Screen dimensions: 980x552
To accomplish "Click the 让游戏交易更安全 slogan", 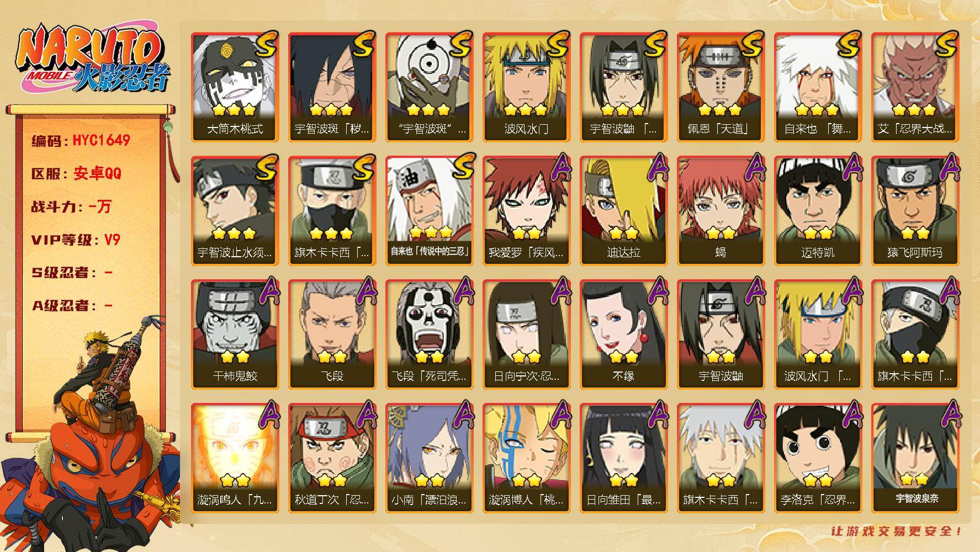I will (897, 531).
